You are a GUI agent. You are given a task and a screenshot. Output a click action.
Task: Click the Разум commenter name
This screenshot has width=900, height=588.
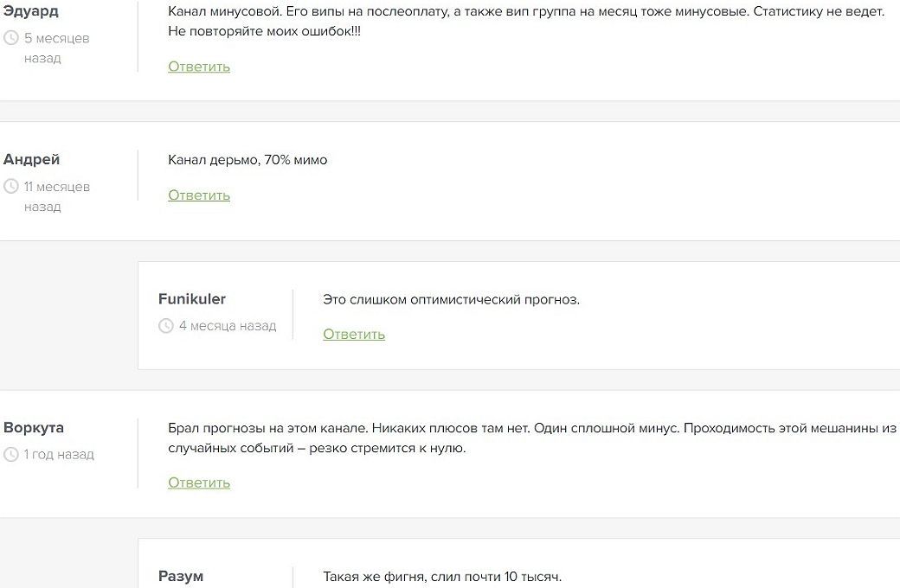click(181, 576)
